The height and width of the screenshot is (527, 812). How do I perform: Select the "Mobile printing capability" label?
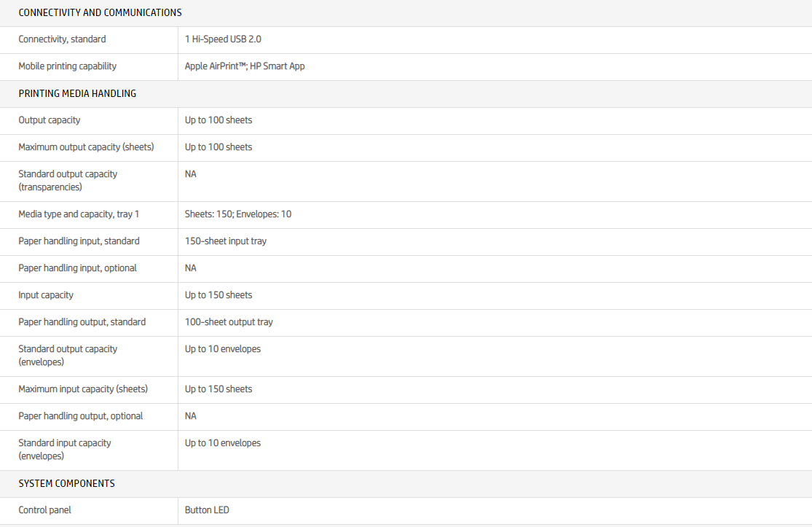tap(67, 66)
